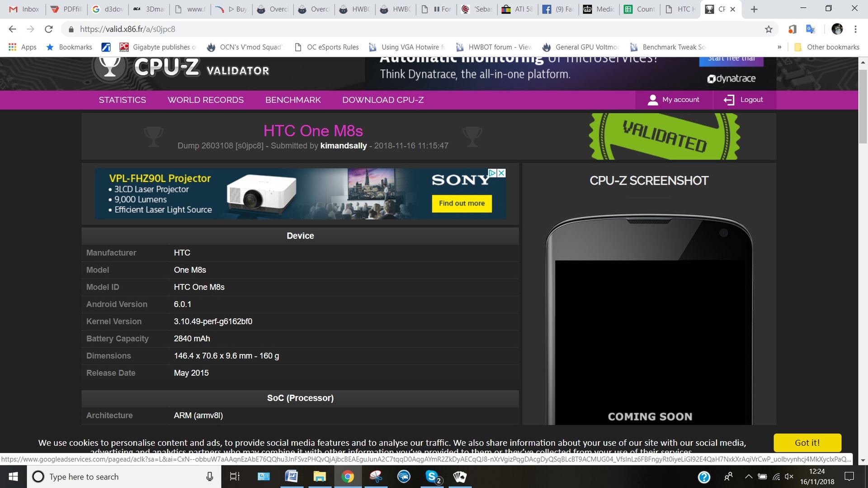Open the Apps shortcut in bookmarks bar
This screenshot has width=868, height=488.
point(22,47)
